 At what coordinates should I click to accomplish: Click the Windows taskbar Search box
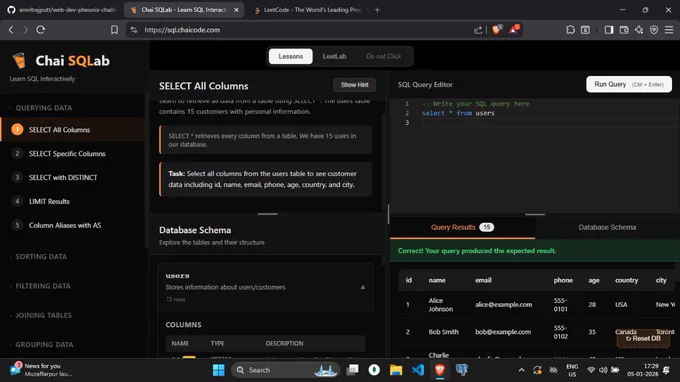pyautogui.click(x=286, y=370)
